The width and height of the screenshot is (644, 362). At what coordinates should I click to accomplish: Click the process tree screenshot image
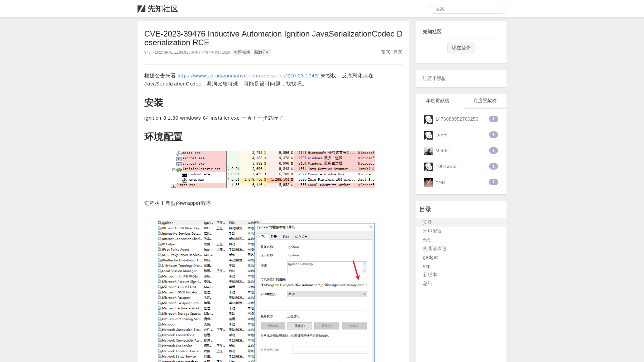[273, 169]
